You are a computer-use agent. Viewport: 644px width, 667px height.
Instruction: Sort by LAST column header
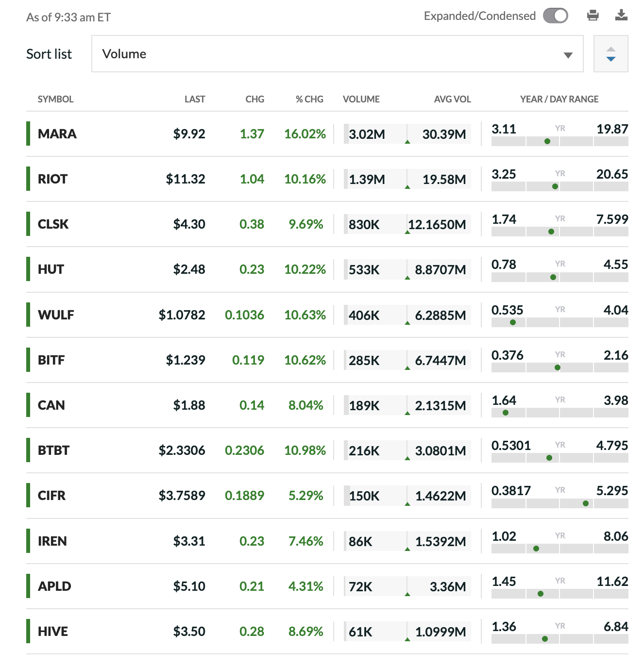195,99
